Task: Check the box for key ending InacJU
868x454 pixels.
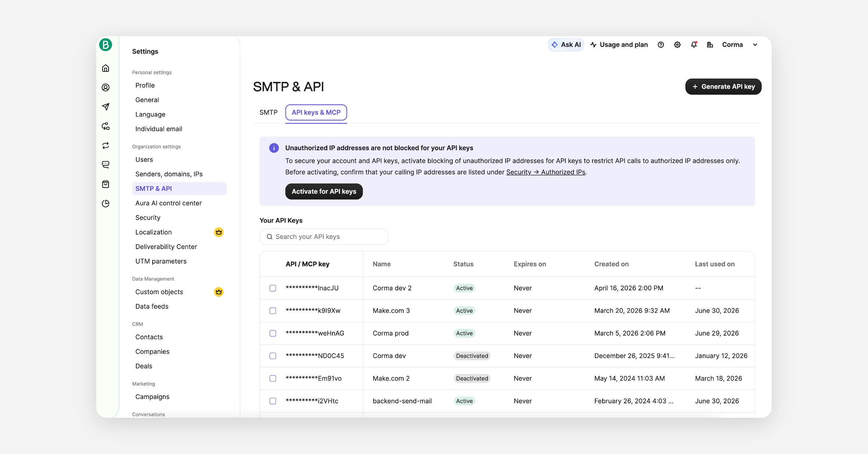Action: tap(273, 288)
